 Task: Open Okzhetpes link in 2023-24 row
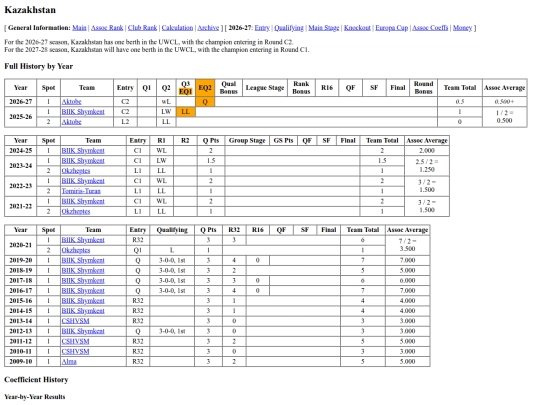[76, 171]
